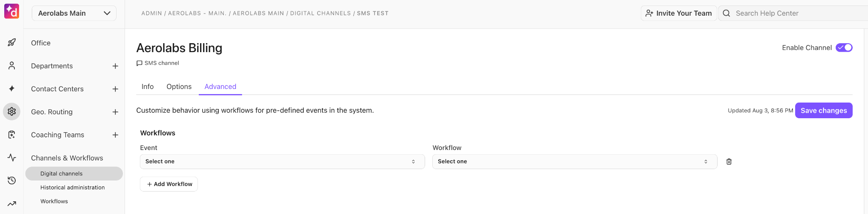
Task: Toggle the Enable Channel switch
Action: coord(844,47)
